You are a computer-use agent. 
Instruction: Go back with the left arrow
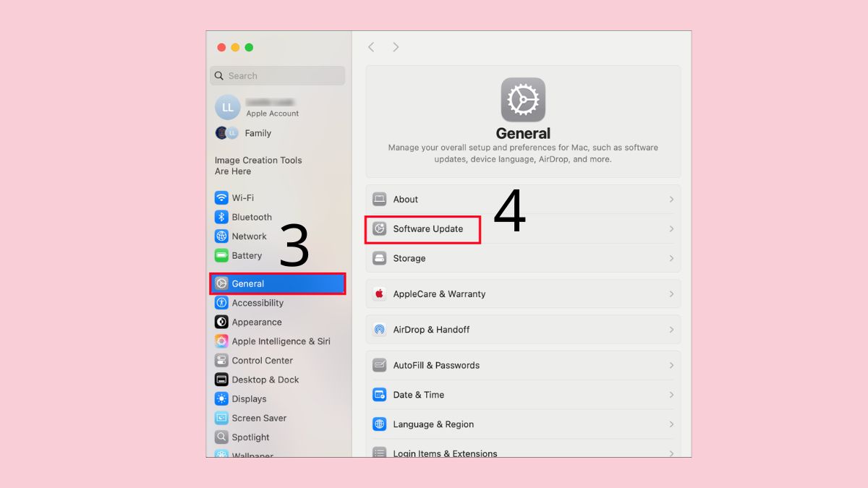[x=371, y=47]
